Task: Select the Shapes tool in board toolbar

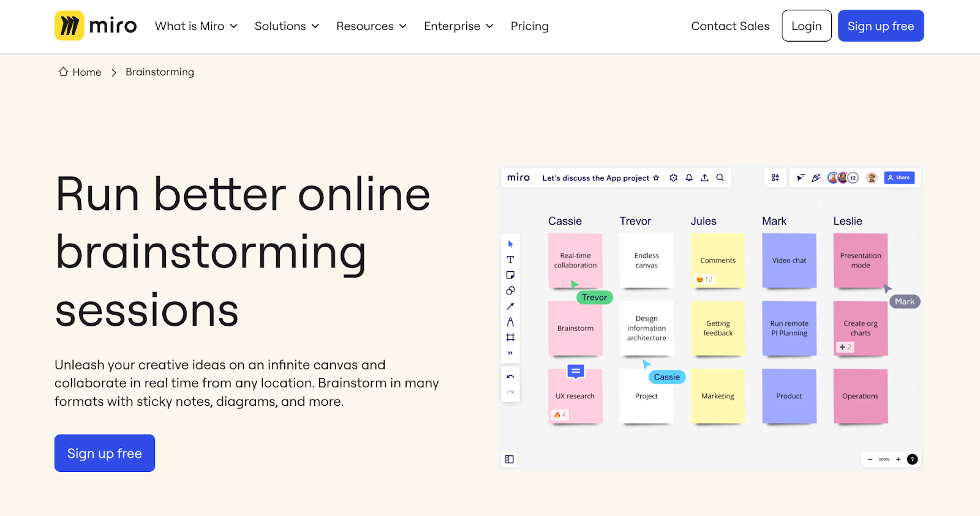Action: [510, 291]
